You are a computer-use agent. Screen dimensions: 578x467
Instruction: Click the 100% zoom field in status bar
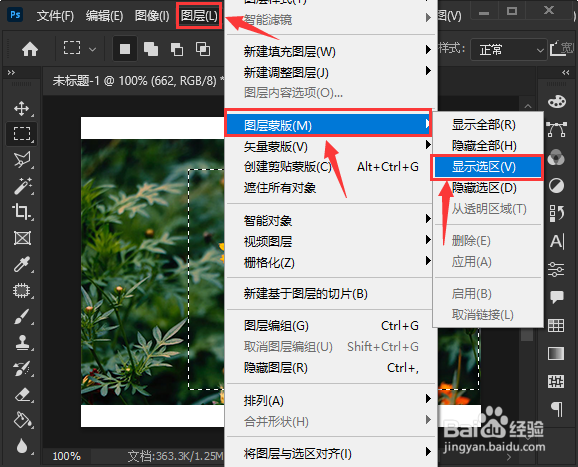tap(66, 457)
